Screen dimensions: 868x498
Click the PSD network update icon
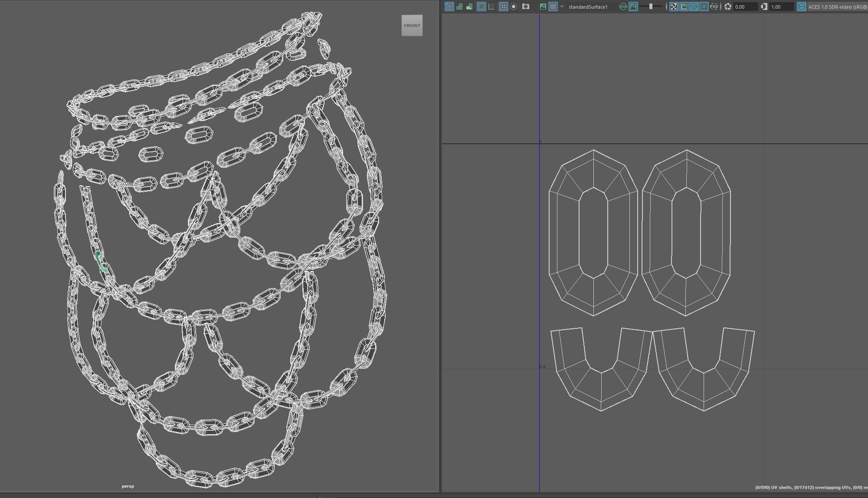click(x=714, y=7)
